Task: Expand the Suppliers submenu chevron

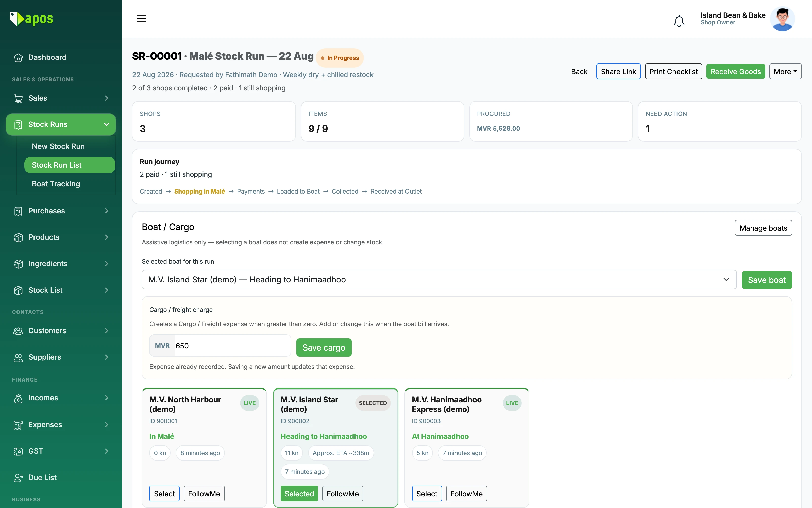Action: [x=107, y=357]
